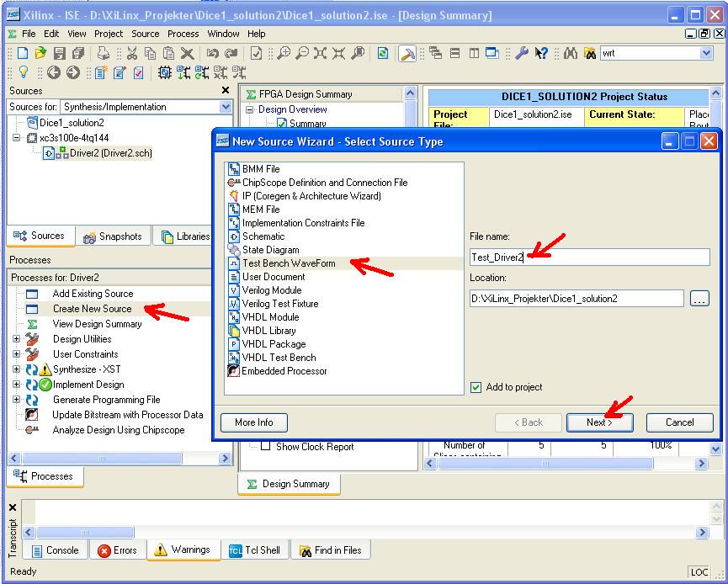Click the Location path input field
This screenshot has width=728, height=584.
point(577,299)
